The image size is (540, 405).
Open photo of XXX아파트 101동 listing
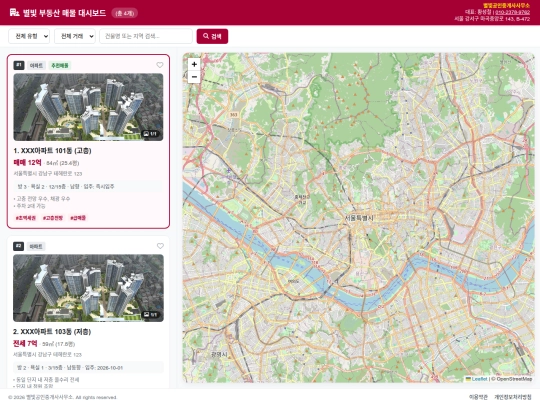tap(88, 107)
